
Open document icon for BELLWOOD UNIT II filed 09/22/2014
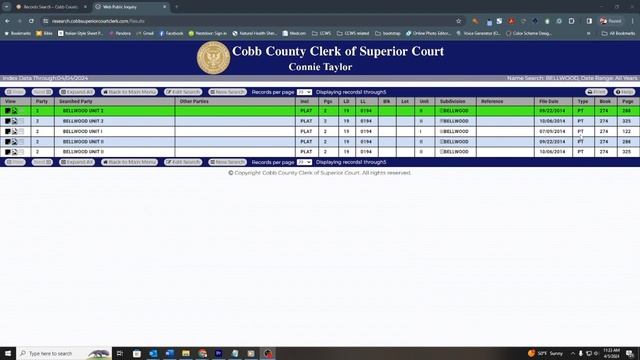pos(8,142)
